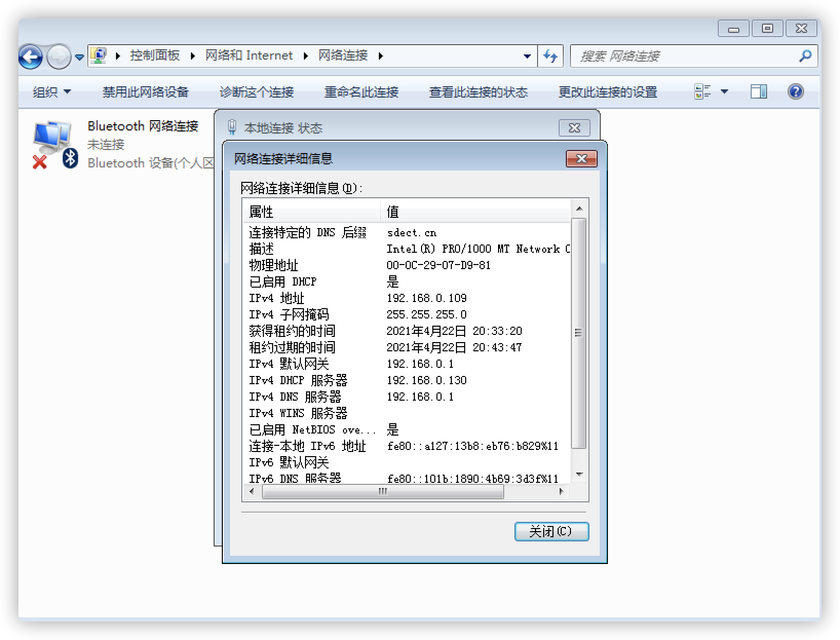
Task: Select the 连接特定的 DNS 后缀 row
Action: tap(407, 233)
